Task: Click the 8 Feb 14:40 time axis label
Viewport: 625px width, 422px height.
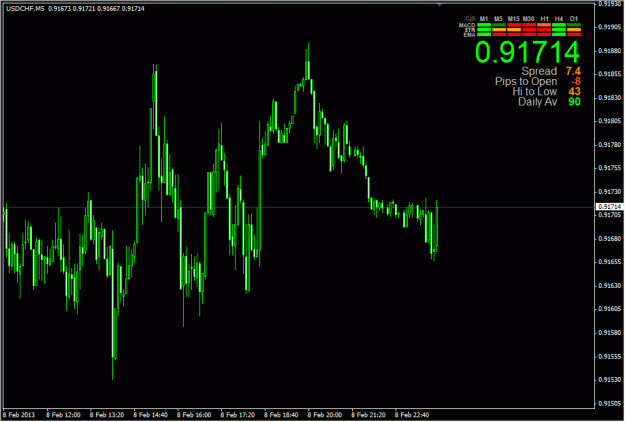Action: point(150,415)
